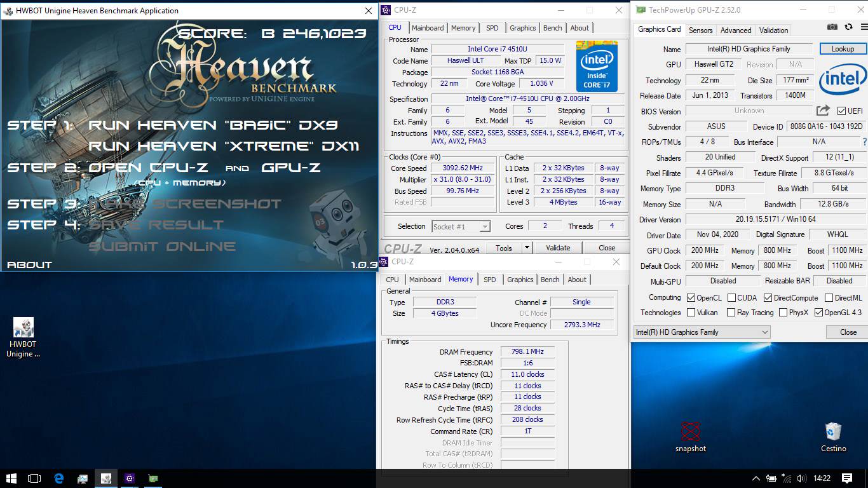Toggle the DirectML checkbox
Viewport: 868px width, 488px height.
tap(829, 297)
